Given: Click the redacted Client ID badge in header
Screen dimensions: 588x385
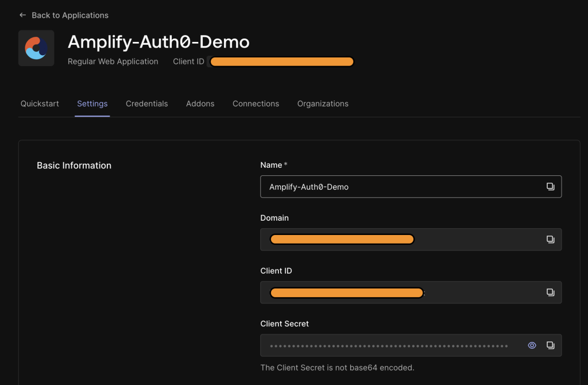Looking at the screenshot, I should (x=281, y=61).
